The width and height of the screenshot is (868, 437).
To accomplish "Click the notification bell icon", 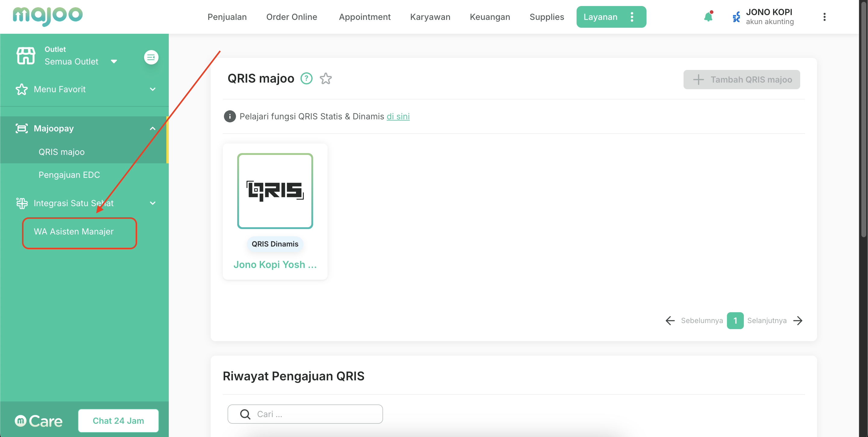I will (708, 17).
